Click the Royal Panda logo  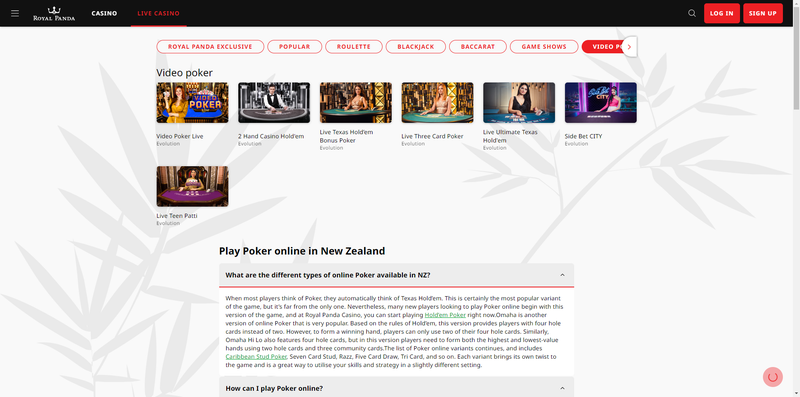pyautogui.click(x=54, y=13)
